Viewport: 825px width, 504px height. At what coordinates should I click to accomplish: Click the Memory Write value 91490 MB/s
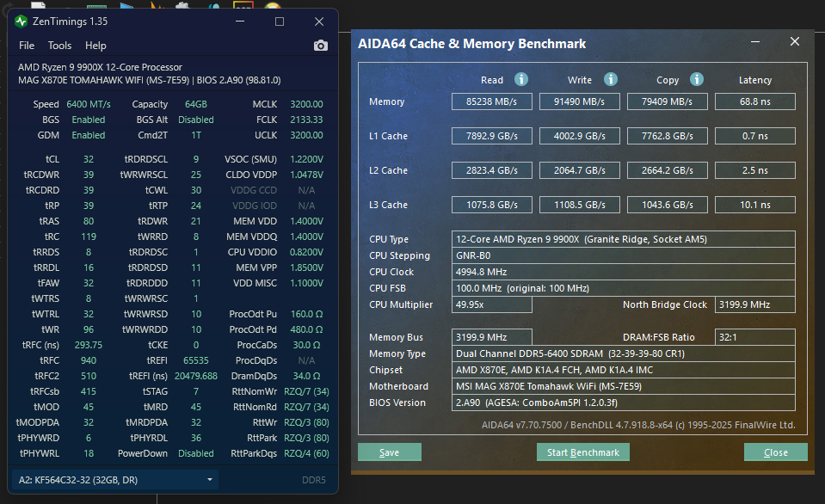pos(579,101)
